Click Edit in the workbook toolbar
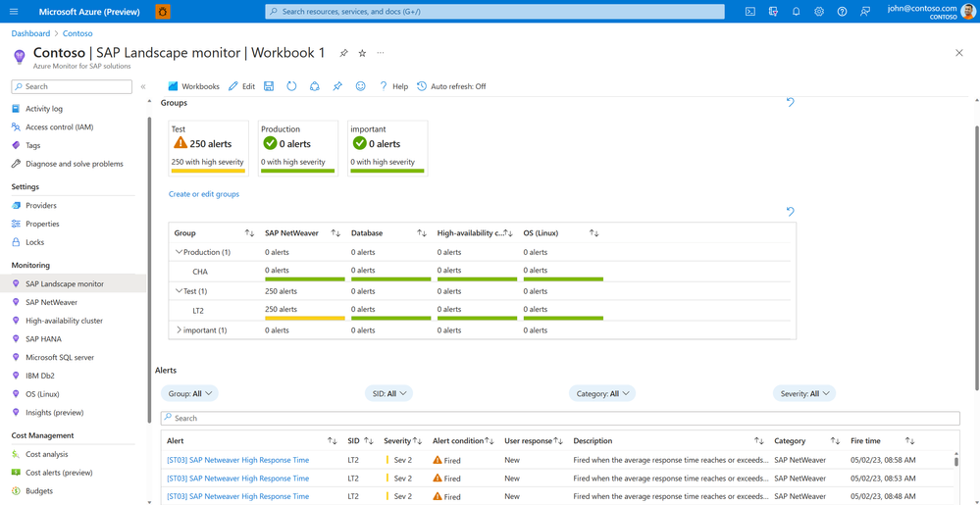 (242, 86)
